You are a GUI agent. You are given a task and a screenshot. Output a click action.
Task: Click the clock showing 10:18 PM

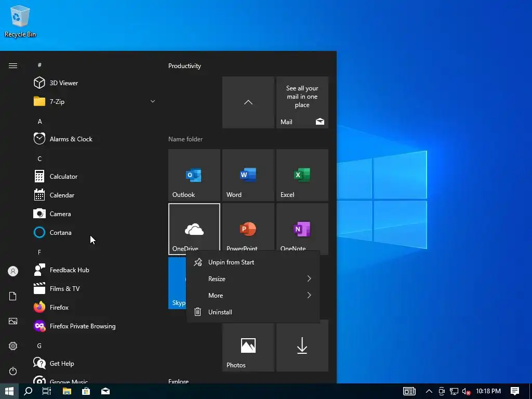coord(488,391)
